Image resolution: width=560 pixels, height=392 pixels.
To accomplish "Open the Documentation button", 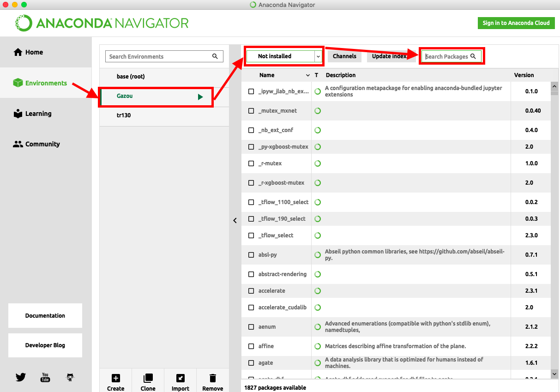I will 45,316.
